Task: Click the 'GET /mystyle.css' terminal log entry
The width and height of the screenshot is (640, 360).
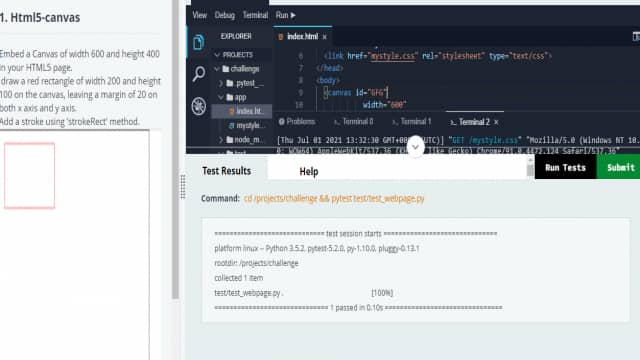Action: pyautogui.click(x=485, y=140)
